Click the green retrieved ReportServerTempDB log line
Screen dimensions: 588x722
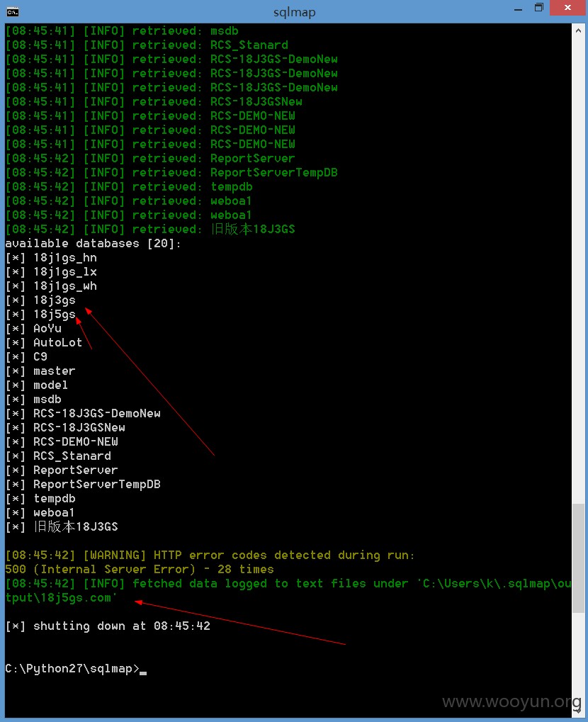171,173
